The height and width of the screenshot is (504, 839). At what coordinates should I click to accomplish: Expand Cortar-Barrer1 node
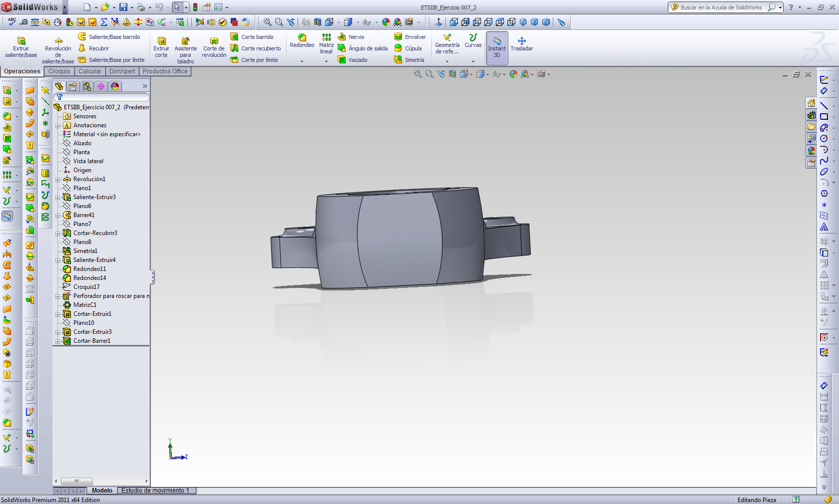click(58, 341)
